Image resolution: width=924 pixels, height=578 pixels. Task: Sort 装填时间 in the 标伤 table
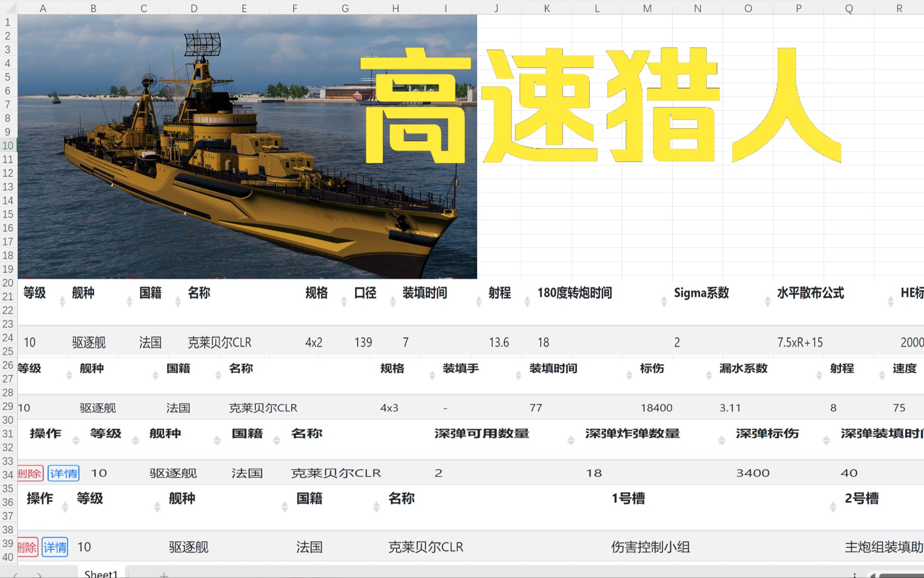629,375
